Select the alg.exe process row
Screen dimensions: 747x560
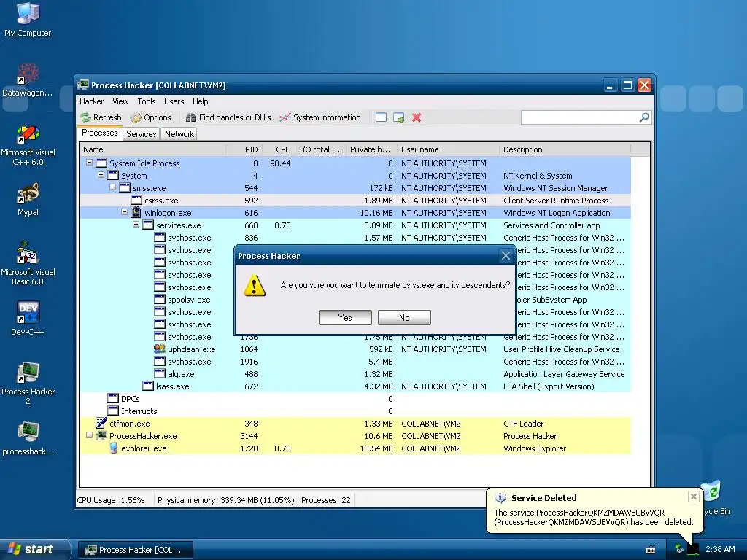tap(355, 374)
